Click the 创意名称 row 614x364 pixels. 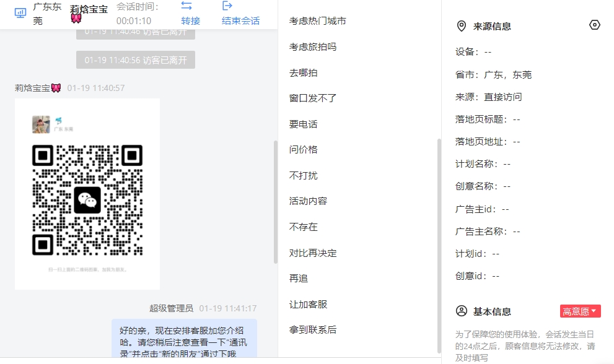pyautogui.click(x=483, y=186)
